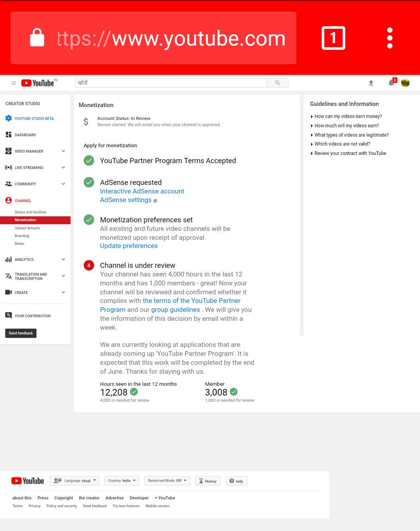Click the Channel person icon

click(8, 200)
